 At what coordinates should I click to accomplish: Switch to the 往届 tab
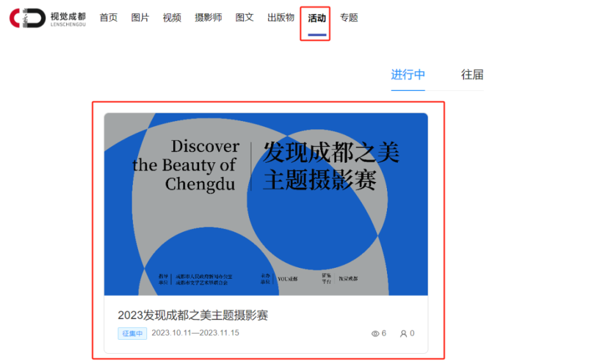(x=472, y=74)
